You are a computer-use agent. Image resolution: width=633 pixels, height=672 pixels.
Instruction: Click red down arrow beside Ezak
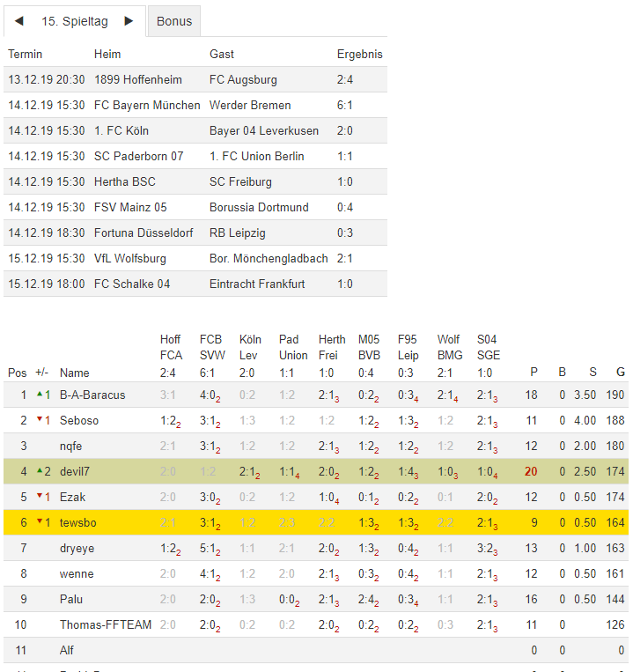[39, 497]
